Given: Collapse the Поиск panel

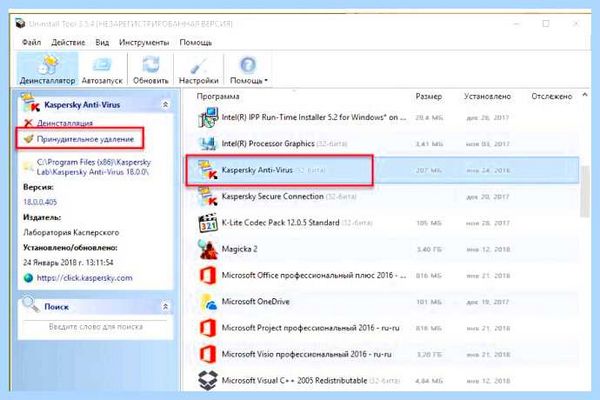Looking at the screenshot, I should tap(165, 307).
